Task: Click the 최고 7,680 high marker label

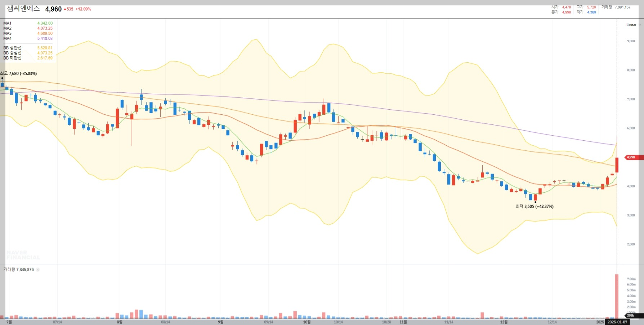Action: coord(19,73)
